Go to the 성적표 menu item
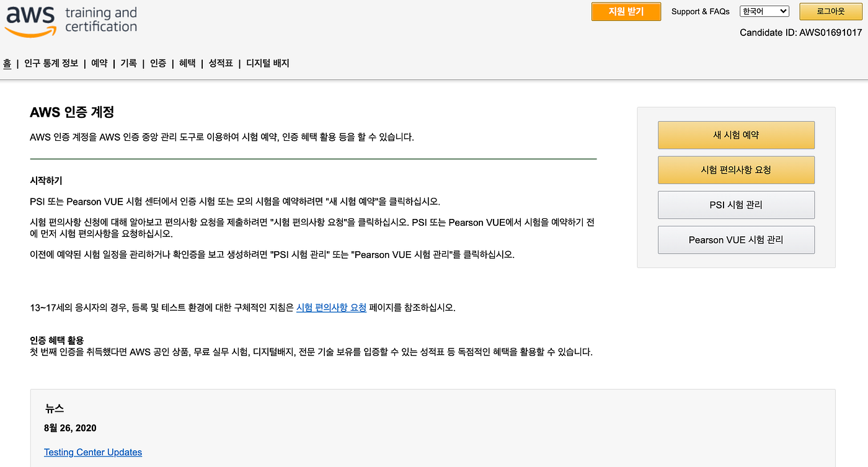The height and width of the screenshot is (467, 868). coord(221,63)
